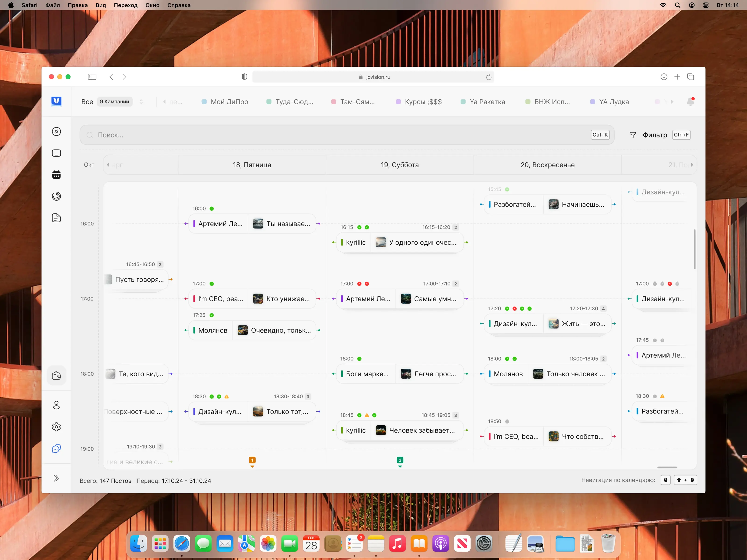Open the wallet sidebar icon
Viewport: 747px width, 560px height.
point(56,376)
